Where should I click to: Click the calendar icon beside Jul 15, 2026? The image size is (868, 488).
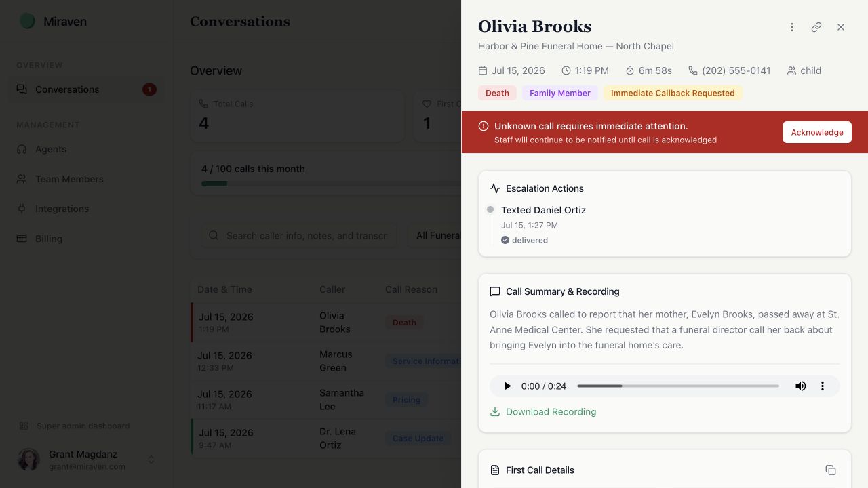[483, 70]
